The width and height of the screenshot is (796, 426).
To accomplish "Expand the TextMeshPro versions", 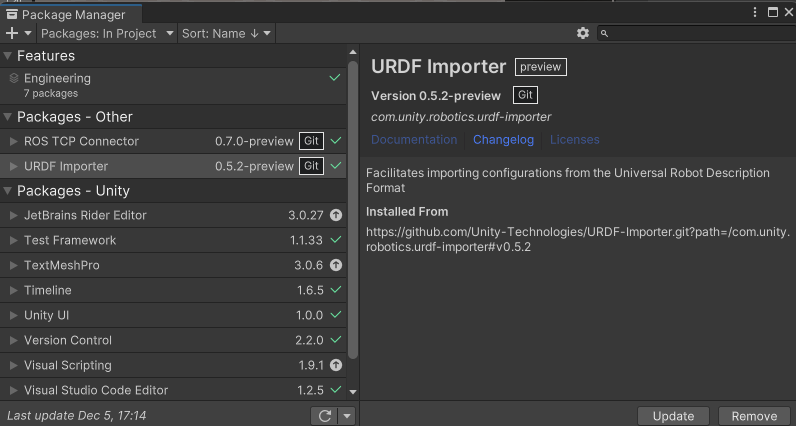I will (x=14, y=265).
